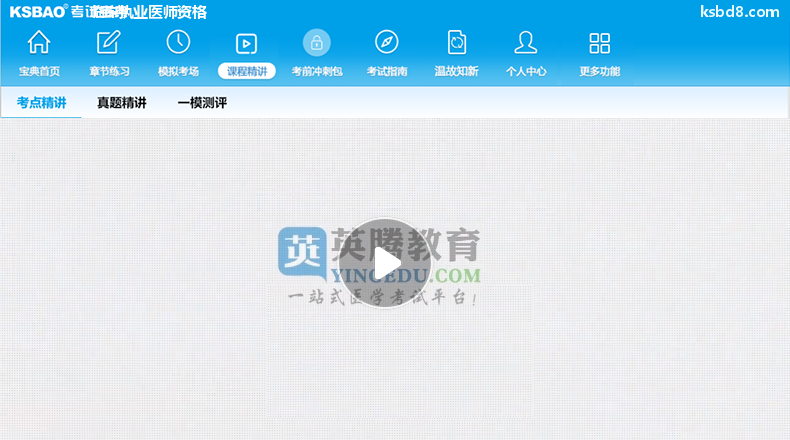Open the 个人中心 user icon
790x440 pixels.
[525, 42]
